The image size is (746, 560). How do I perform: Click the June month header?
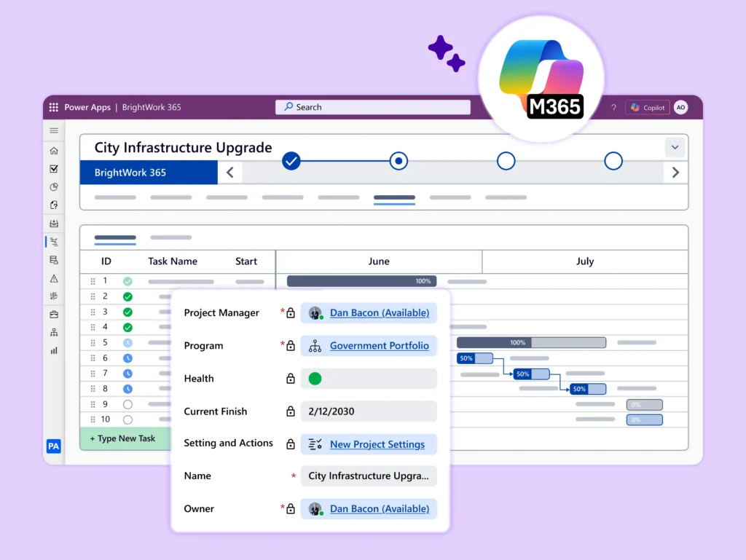click(x=379, y=261)
